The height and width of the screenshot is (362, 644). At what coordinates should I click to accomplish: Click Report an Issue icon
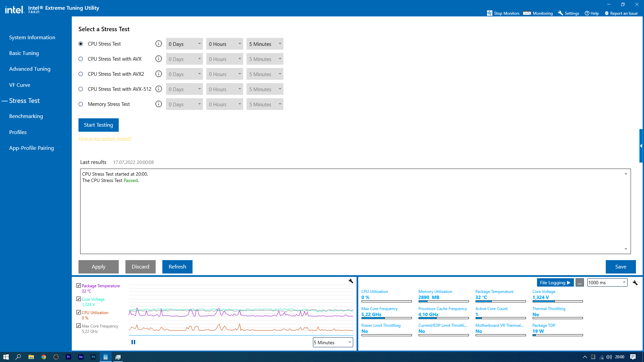click(606, 13)
